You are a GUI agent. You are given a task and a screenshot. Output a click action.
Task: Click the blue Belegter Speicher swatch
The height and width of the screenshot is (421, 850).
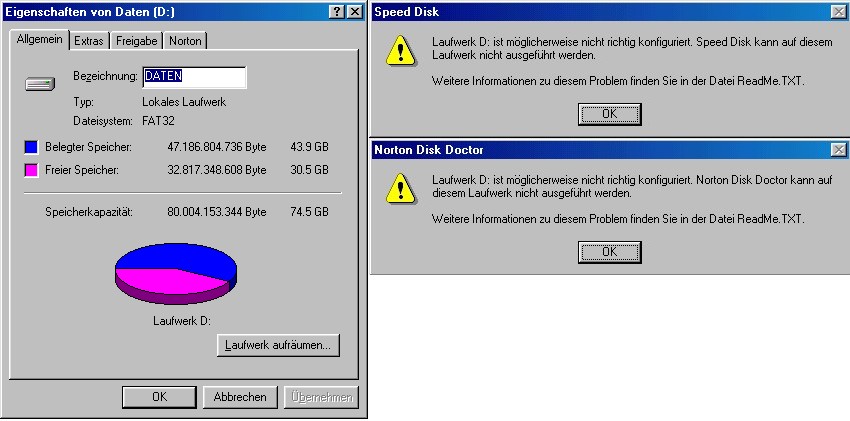pos(31,147)
